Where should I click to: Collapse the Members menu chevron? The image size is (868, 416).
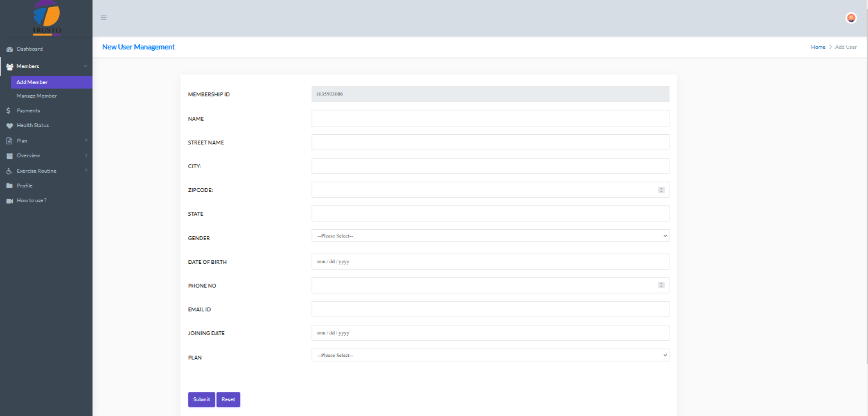pos(85,66)
